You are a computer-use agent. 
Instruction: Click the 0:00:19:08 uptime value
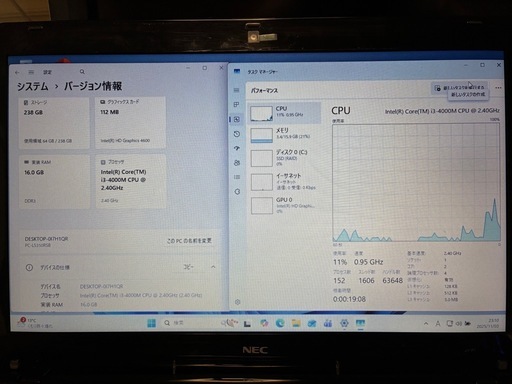point(349,299)
